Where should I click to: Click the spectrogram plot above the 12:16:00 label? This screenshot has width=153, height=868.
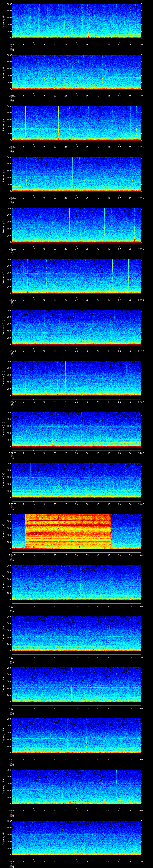point(76,123)
